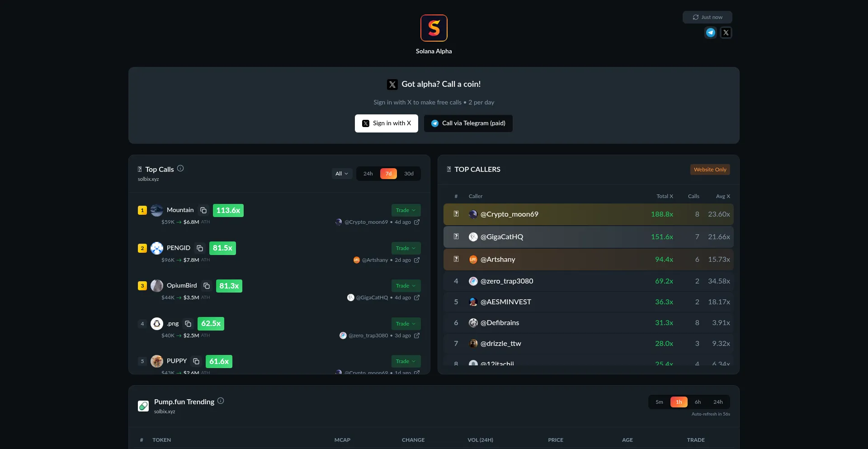868x449 pixels.
Task: Open external link for OpiumBird call
Action: click(x=417, y=298)
